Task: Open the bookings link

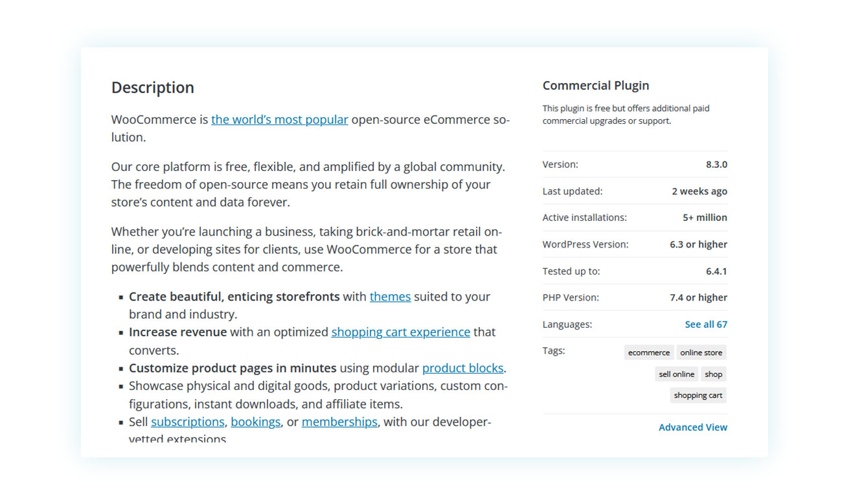Action: tap(255, 422)
